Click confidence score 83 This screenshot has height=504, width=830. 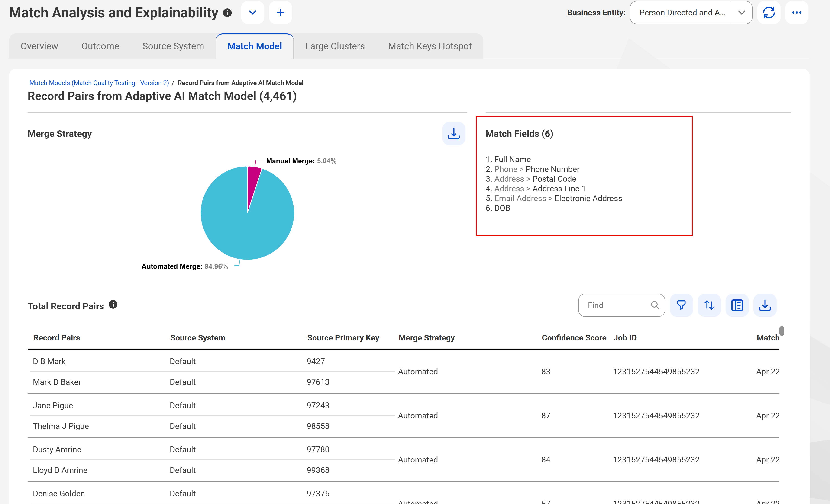click(545, 372)
